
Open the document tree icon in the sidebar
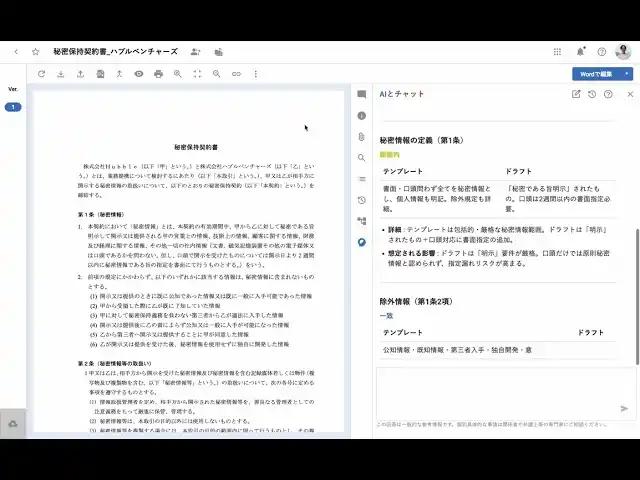click(x=362, y=221)
